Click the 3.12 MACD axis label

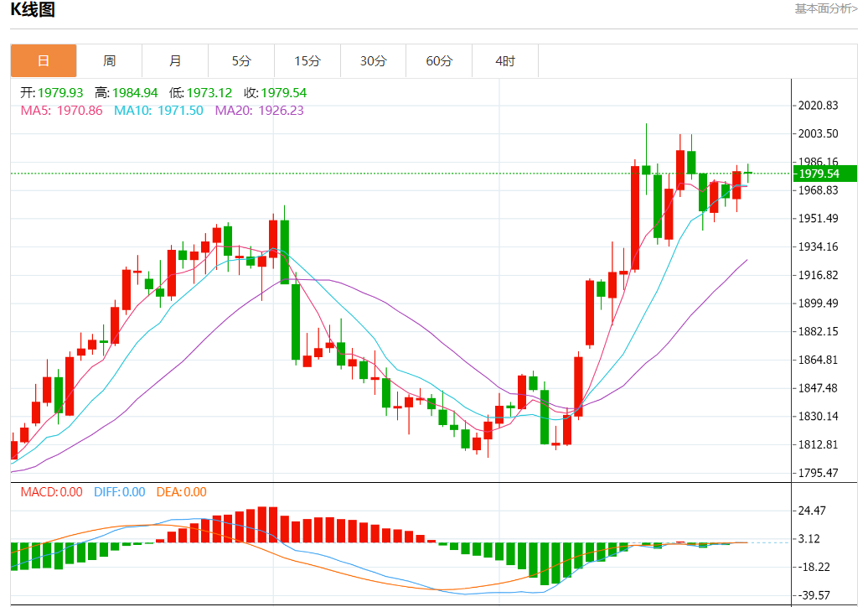[809, 539]
